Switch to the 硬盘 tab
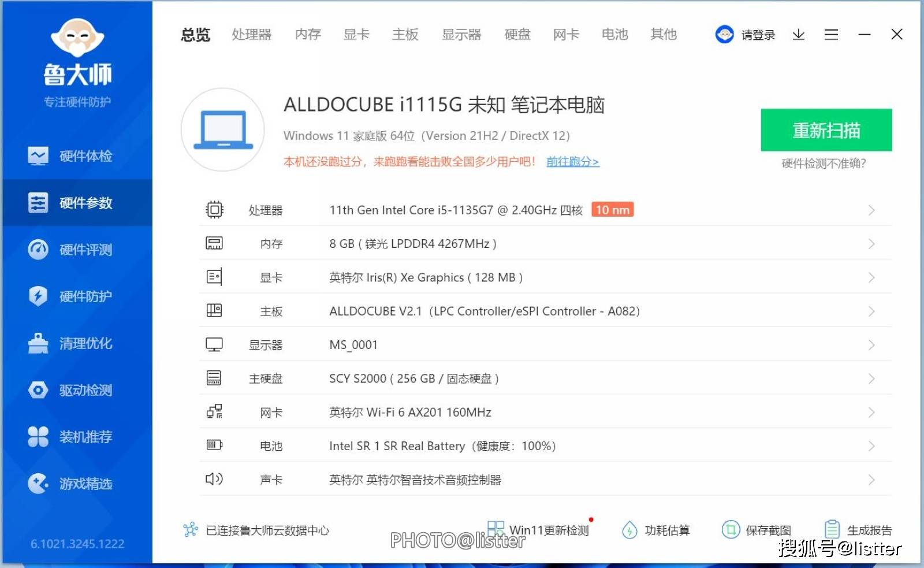924x568 pixels. pyautogui.click(x=517, y=35)
